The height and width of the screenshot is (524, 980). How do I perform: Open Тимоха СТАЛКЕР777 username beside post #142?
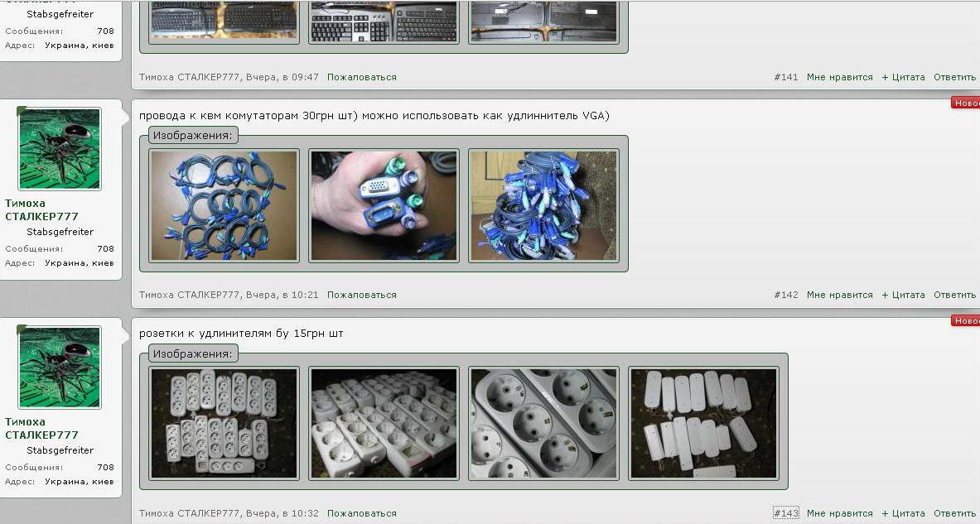[x=42, y=210]
